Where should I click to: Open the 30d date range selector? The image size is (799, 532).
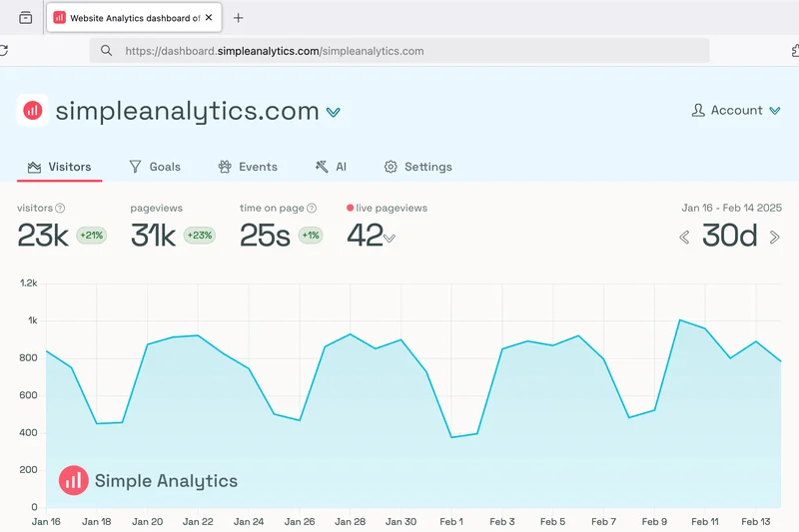(x=730, y=236)
